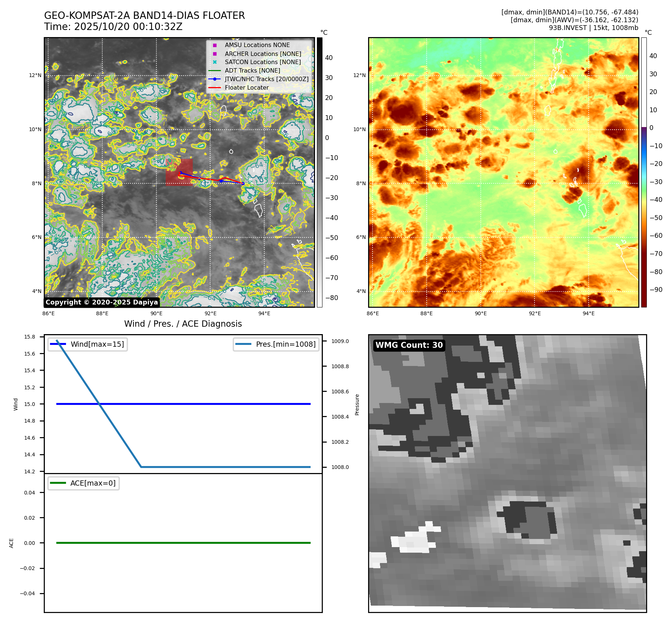Click the GEO-KOMPSAT-2A BAND14-DIAS FLOATER title
Screen dimensions: 672x626
pyautogui.click(x=144, y=16)
